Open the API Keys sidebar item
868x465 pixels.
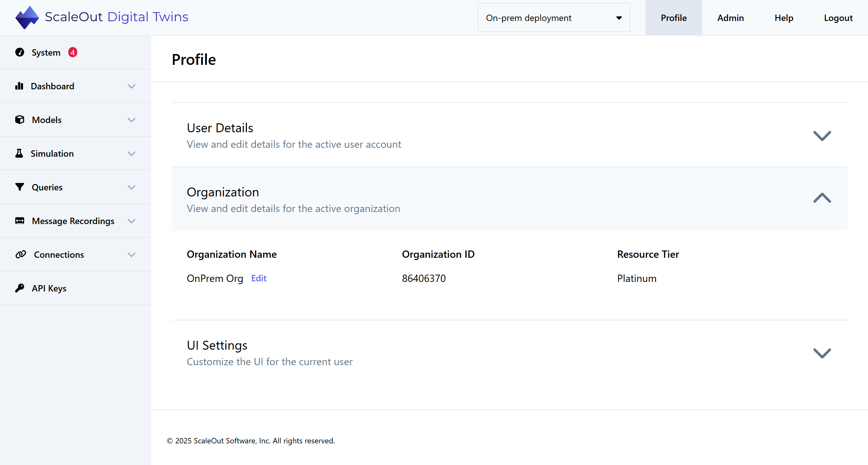[x=76, y=288]
